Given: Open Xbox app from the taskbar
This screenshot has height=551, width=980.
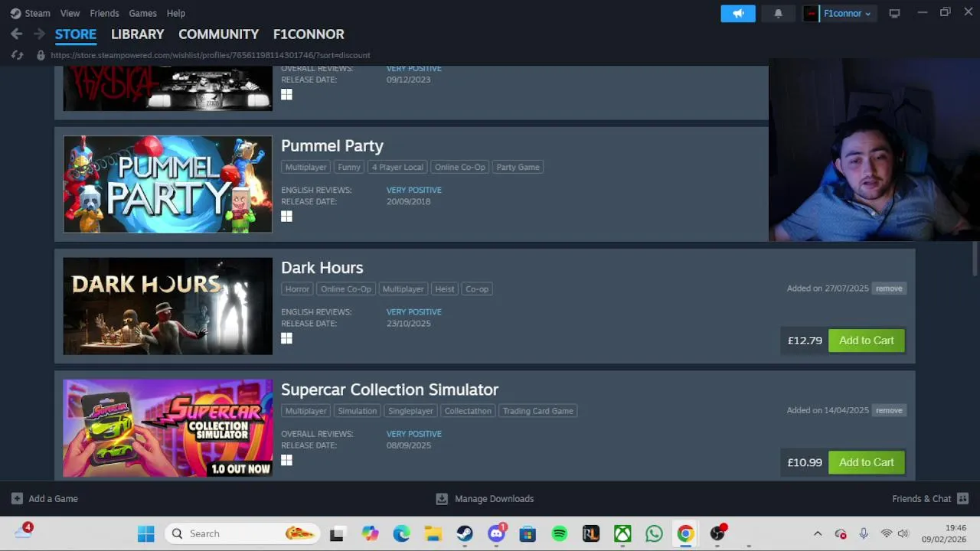Looking at the screenshot, I should [x=622, y=533].
